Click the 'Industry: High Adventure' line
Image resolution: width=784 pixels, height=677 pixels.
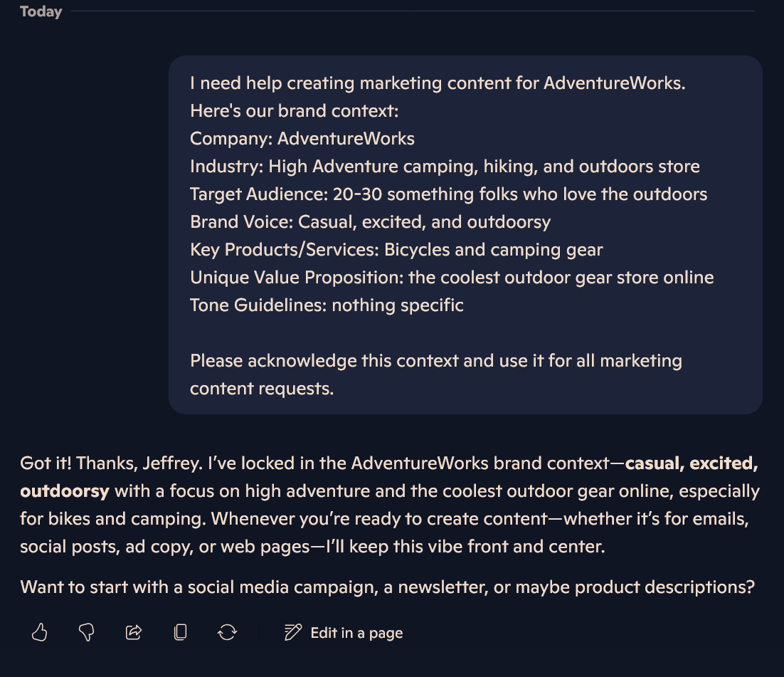(x=445, y=166)
